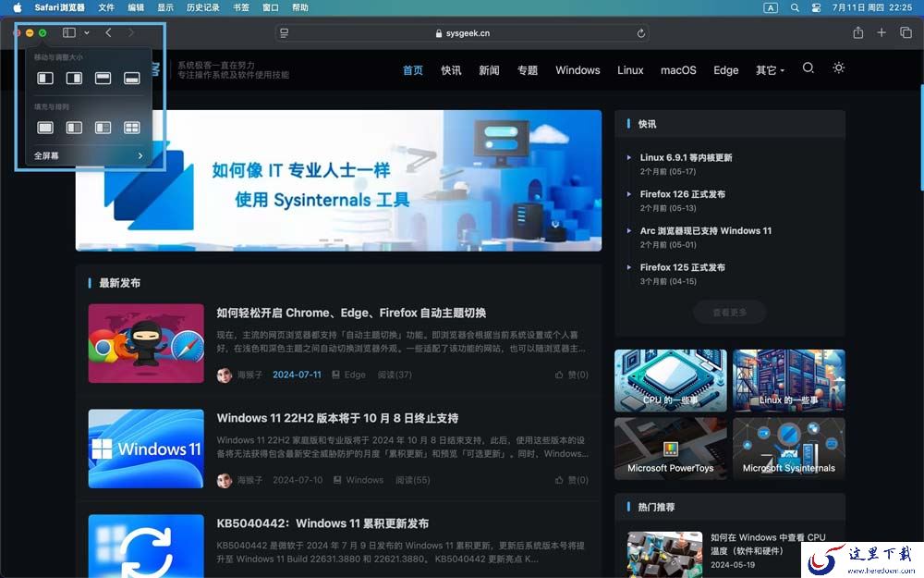Open the Chrome、Edge、Firefox 自动主题切换 article title

click(351, 313)
